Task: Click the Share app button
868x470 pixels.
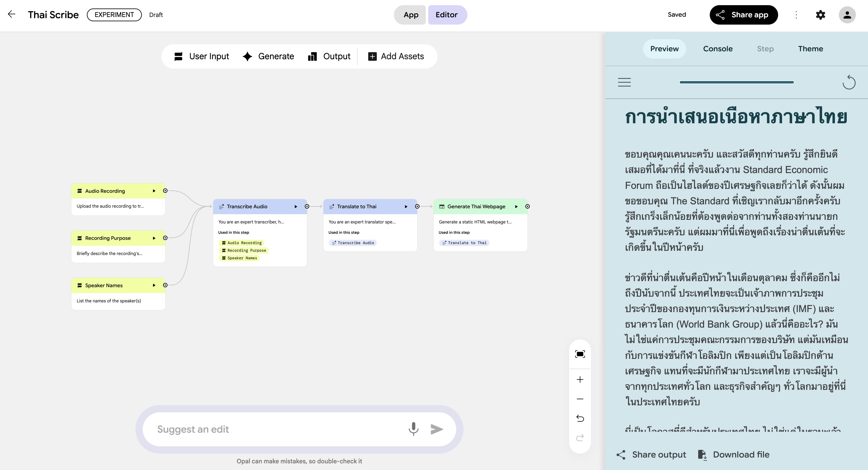Action: [x=744, y=15]
